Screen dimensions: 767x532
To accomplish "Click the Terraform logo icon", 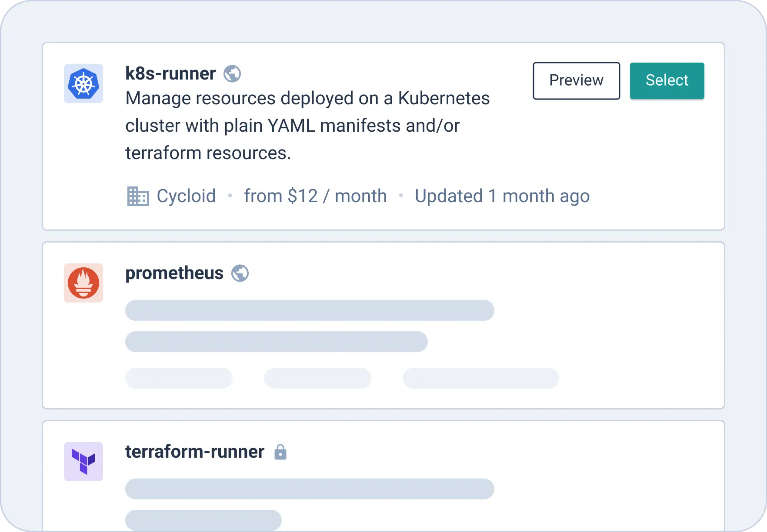I will (x=83, y=462).
